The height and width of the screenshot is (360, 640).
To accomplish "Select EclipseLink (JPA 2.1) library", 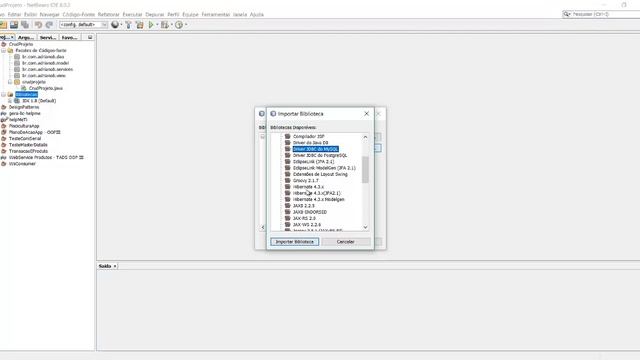I will click(x=313, y=162).
